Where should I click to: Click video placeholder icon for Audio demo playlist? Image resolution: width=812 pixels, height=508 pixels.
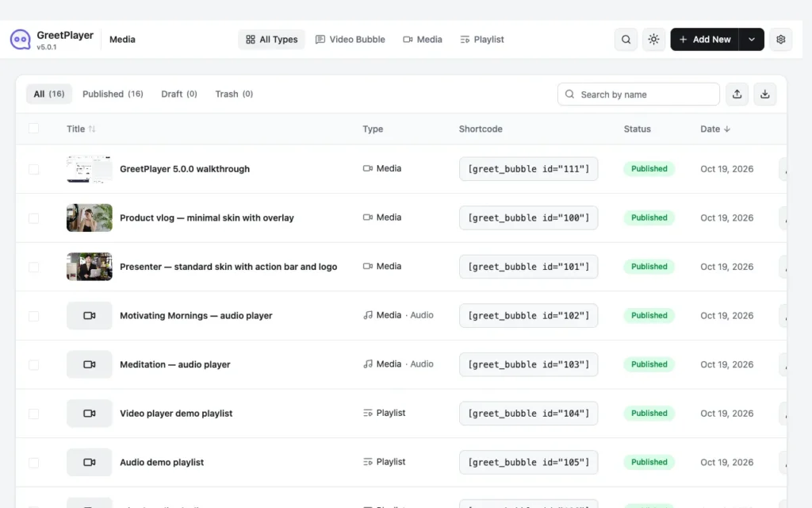pos(89,463)
